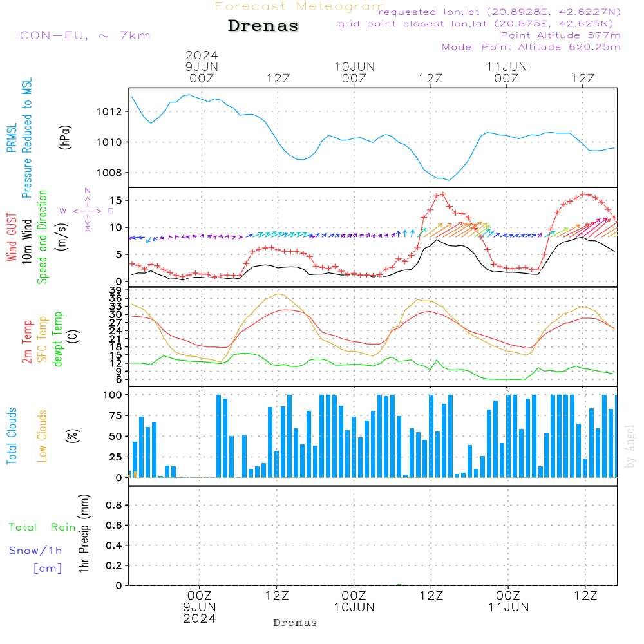Click the "11JUN" date label on the bottom axis
The height and width of the screenshot is (644, 644).
[x=509, y=607]
